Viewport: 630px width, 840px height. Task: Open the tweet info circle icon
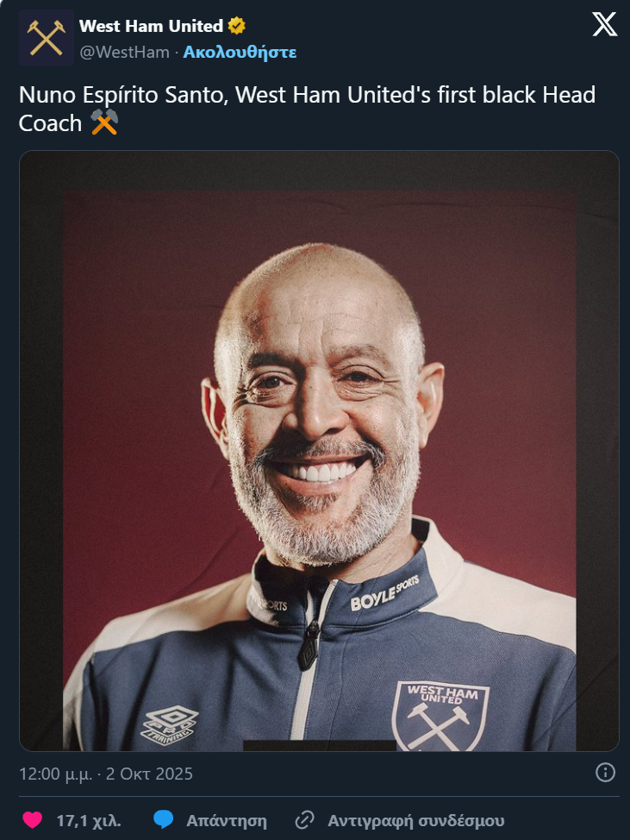[605, 773]
